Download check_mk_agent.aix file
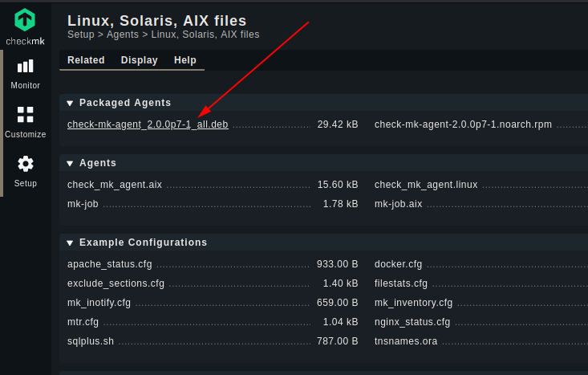The width and height of the screenshot is (588, 375). click(115, 185)
